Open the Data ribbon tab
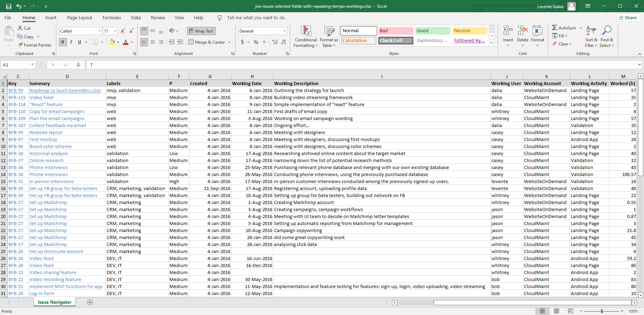The width and height of the screenshot is (644, 315). click(136, 18)
